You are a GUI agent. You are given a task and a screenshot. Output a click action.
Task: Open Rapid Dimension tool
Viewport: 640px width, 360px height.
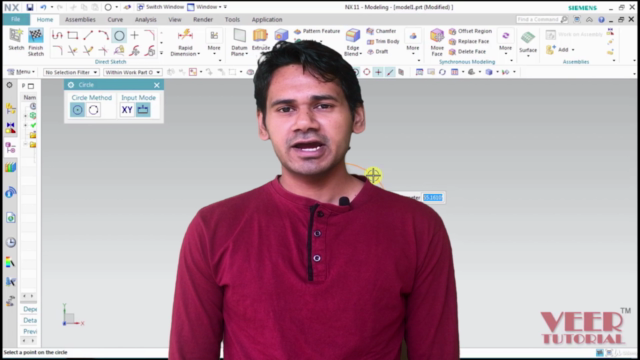(x=185, y=42)
